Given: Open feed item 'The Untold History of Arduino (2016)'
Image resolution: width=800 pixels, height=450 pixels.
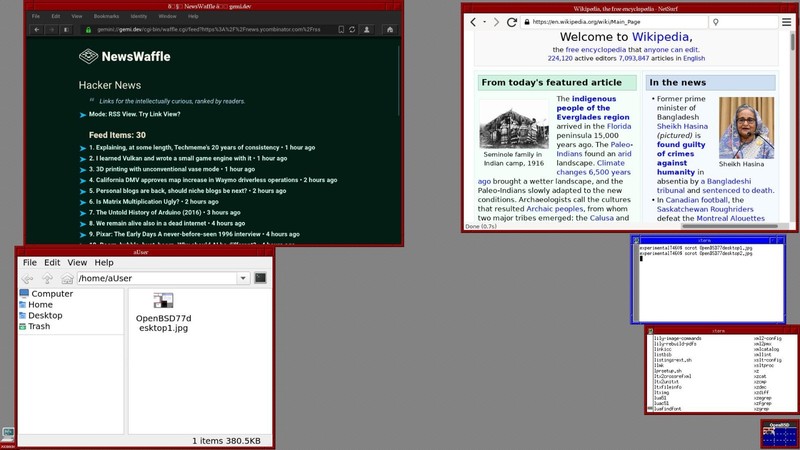Looking at the screenshot, I should pyautogui.click(x=164, y=212).
